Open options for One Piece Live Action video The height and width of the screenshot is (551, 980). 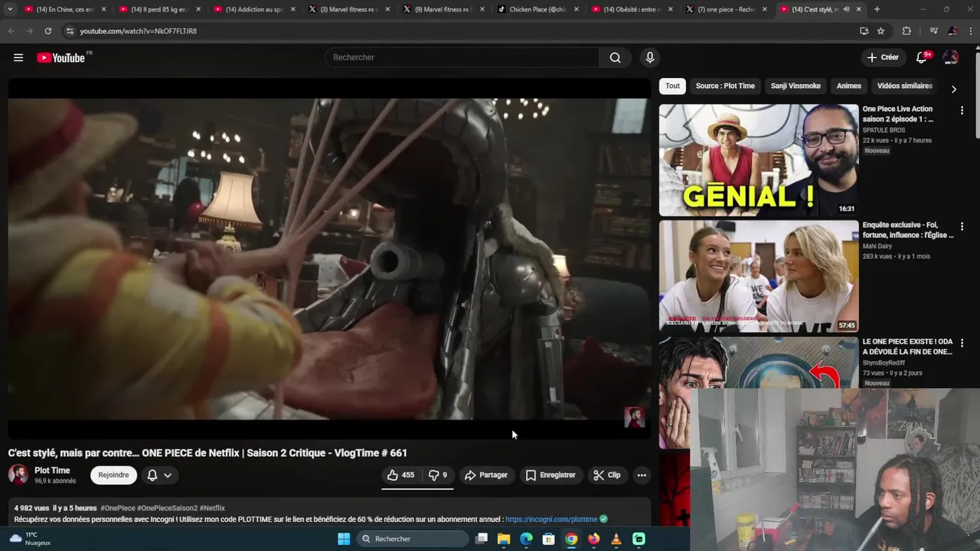pyautogui.click(x=962, y=110)
